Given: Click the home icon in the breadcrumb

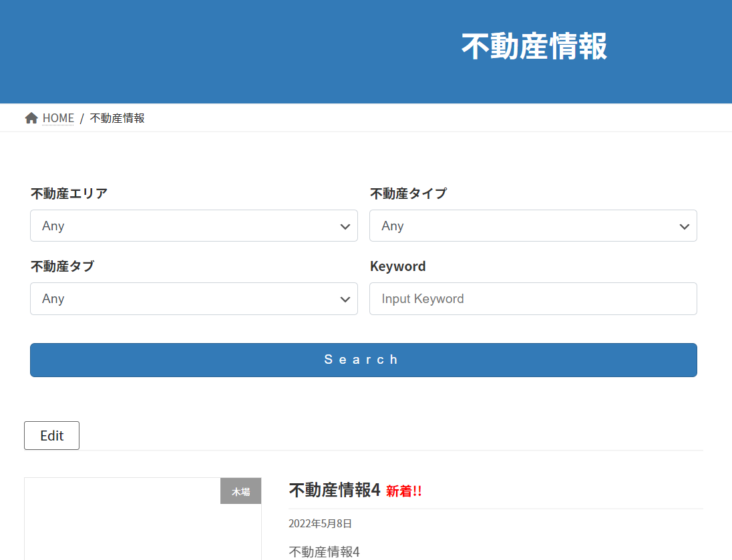Looking at the screenshot, I should coord(31,118).
